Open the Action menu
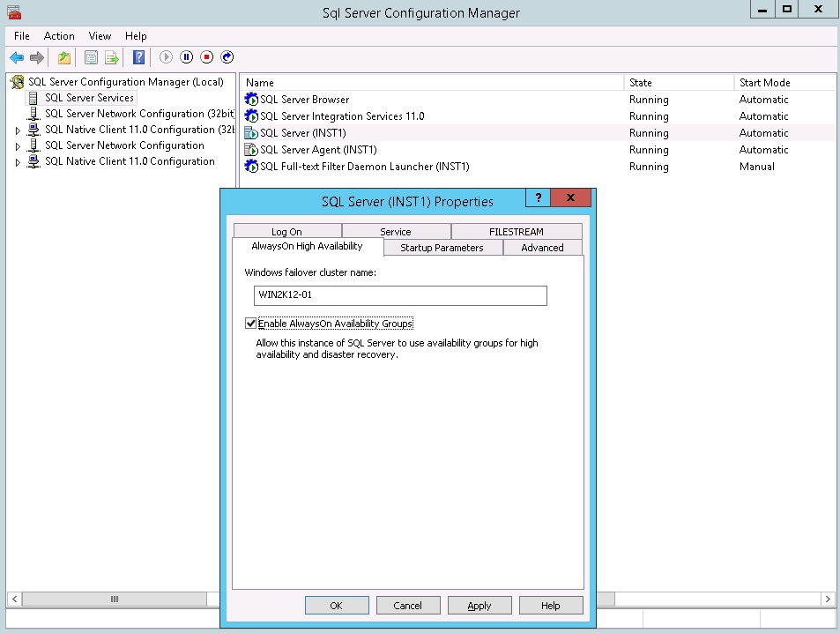This screenshot has height=633, width=840. [59, 36]
